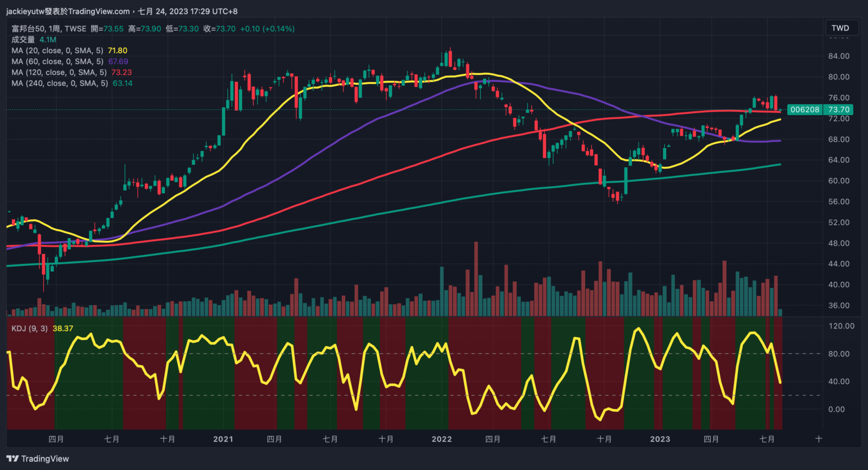Click the MA 120 indicator legend

[59, 72]
